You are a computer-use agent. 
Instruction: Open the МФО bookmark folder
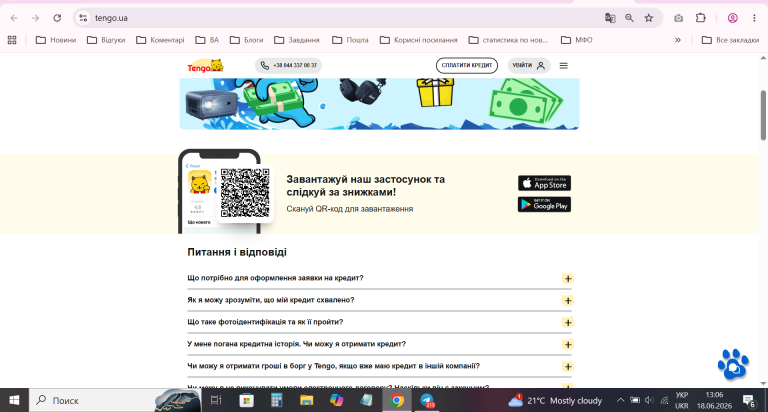[577, 40]
